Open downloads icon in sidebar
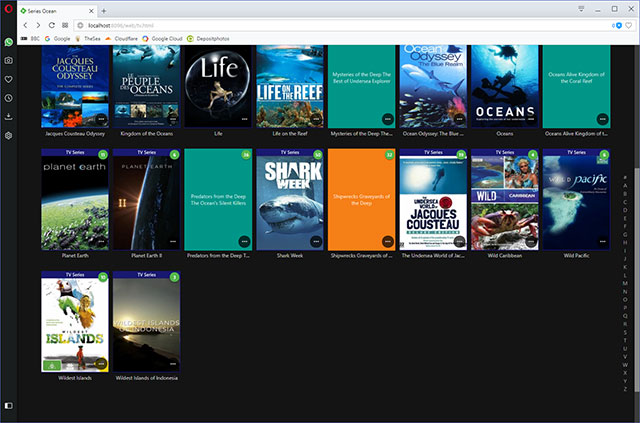 click(8, 116)
